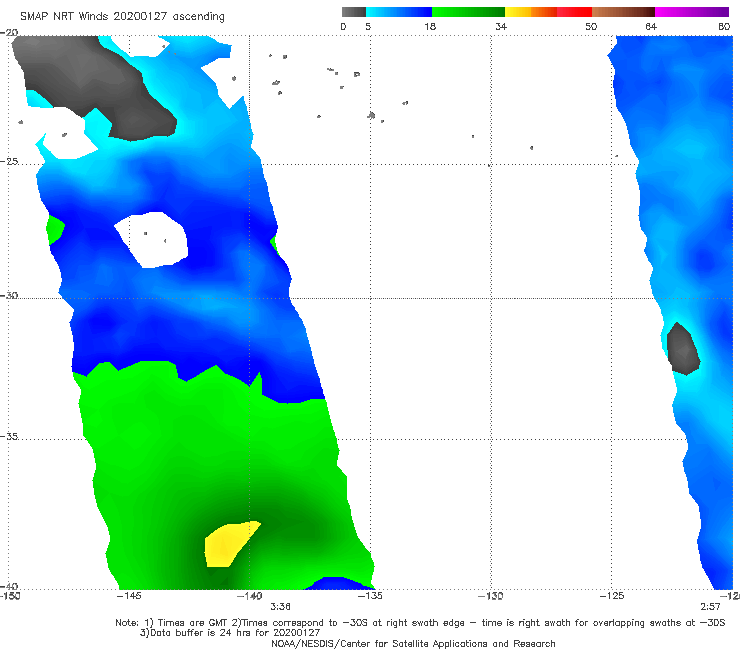The height and width of the screenshot is (650, 740).
Task: Click the swath time label '2:57'
Action: pyautogui.click(x=710, y=607)
